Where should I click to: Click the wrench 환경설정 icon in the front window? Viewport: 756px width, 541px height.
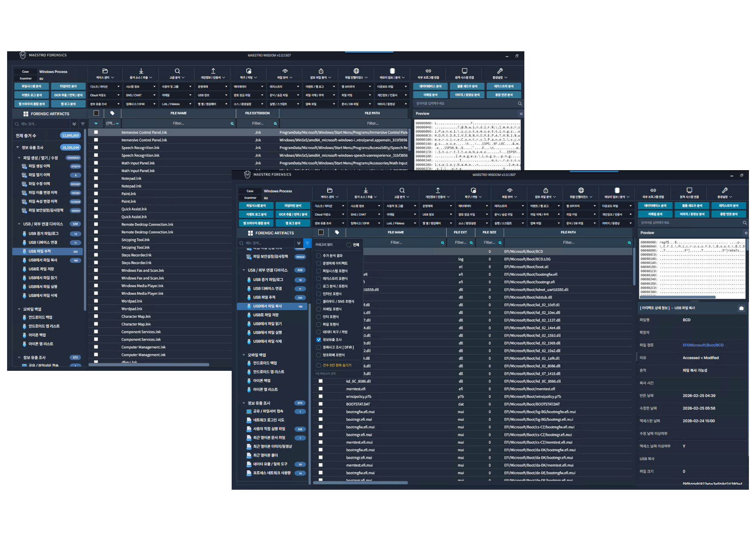(x=725, y=190)
